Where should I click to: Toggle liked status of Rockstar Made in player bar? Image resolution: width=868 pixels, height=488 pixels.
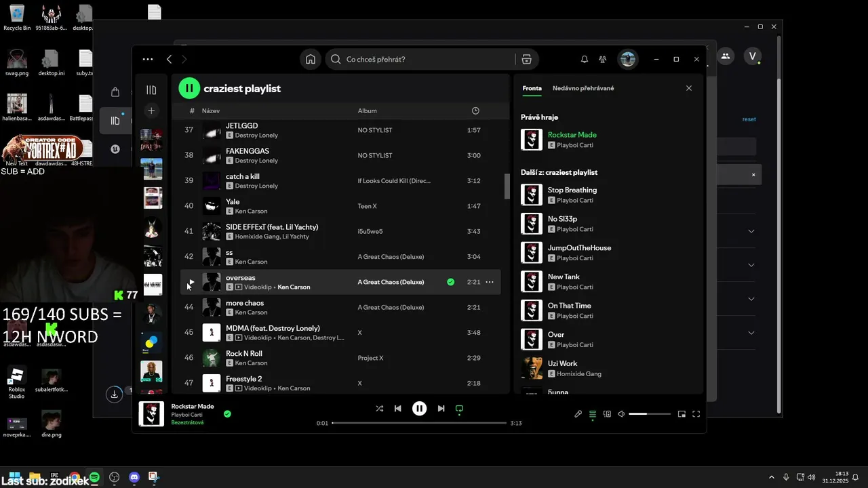(x=227, y=413)
